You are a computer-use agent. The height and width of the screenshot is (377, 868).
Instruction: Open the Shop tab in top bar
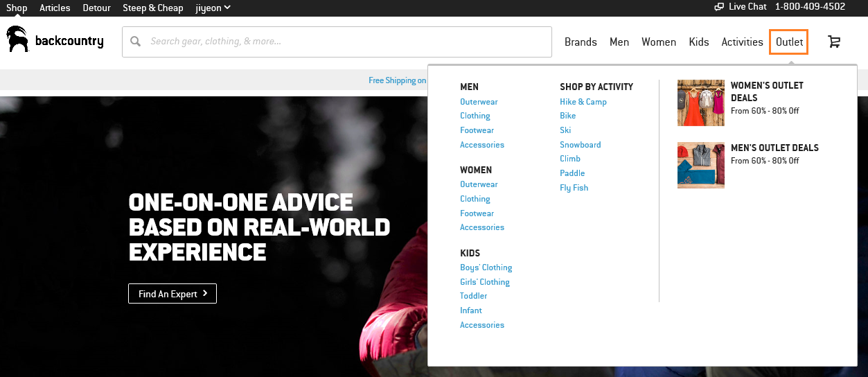17,8
